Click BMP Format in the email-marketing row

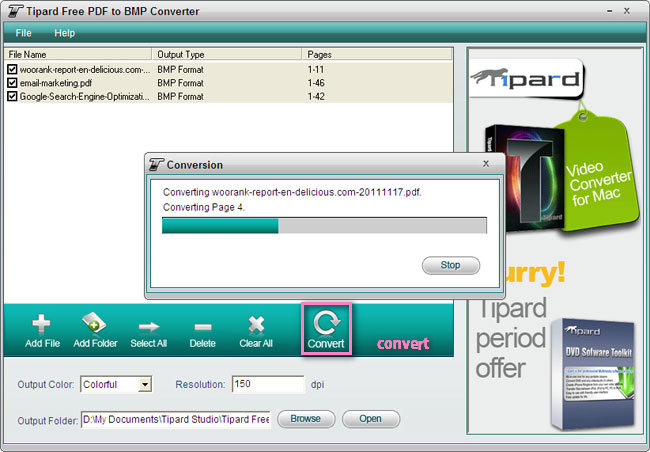[x=180, y=83]
